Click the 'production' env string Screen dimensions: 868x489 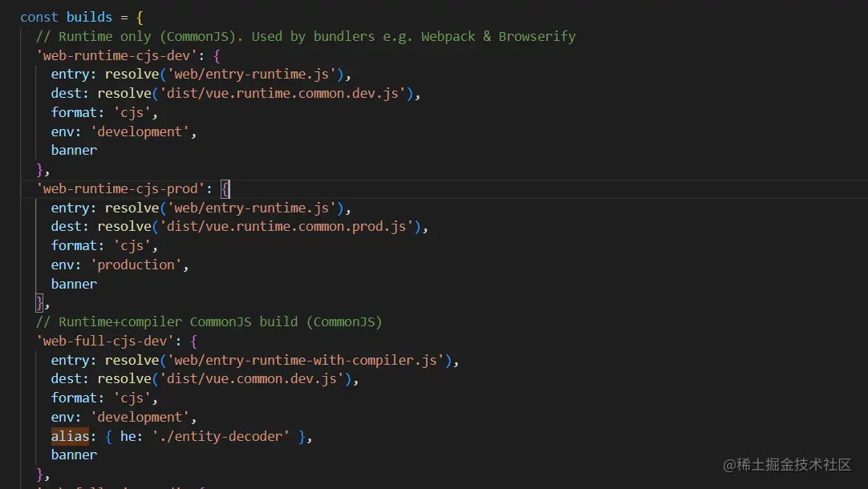pyautogui.click(x=136, y=265)
